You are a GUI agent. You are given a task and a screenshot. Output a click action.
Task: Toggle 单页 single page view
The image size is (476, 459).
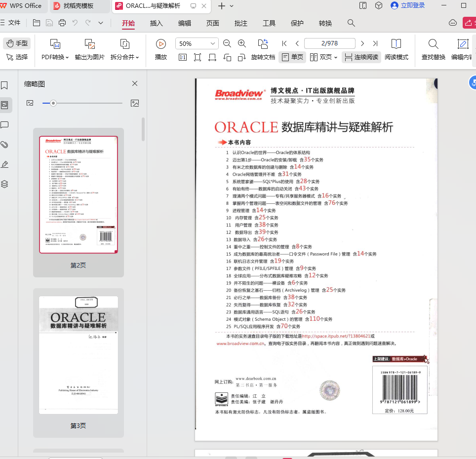pos(292,57)
